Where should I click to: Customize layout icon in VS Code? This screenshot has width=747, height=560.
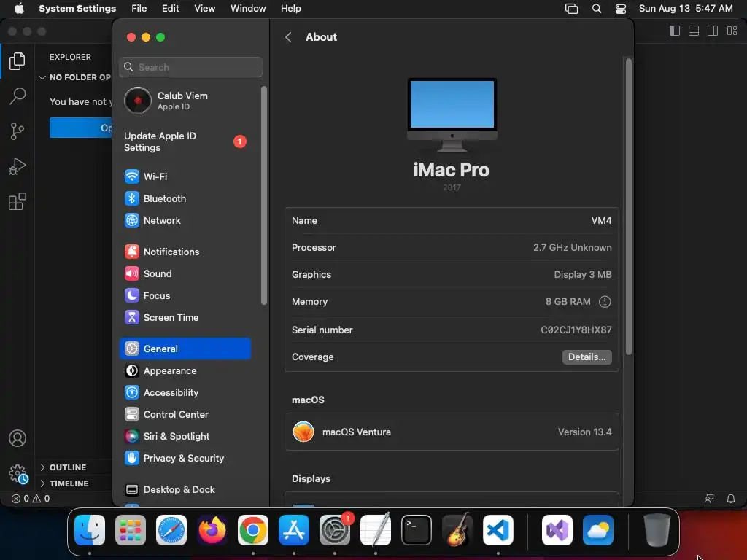(732, 31)
